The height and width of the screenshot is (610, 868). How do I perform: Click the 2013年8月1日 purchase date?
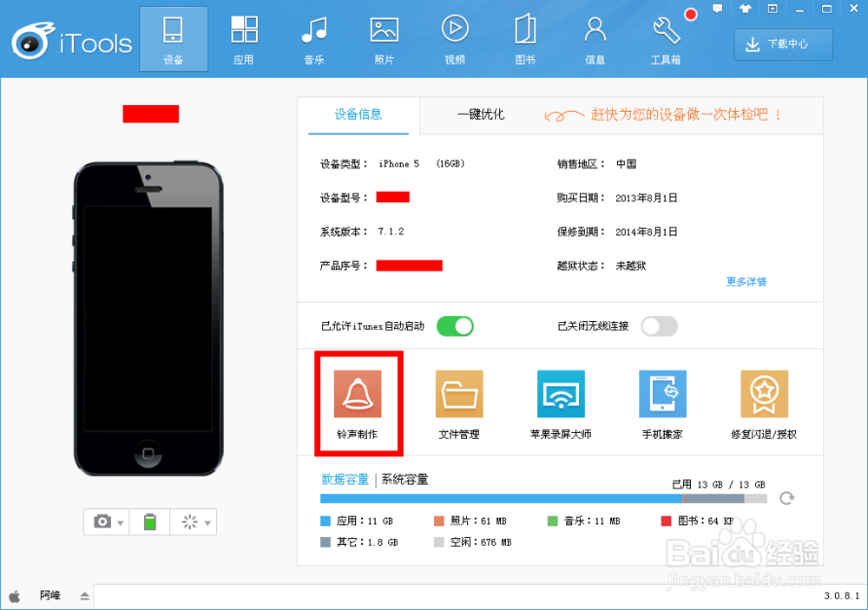(647, 198)
